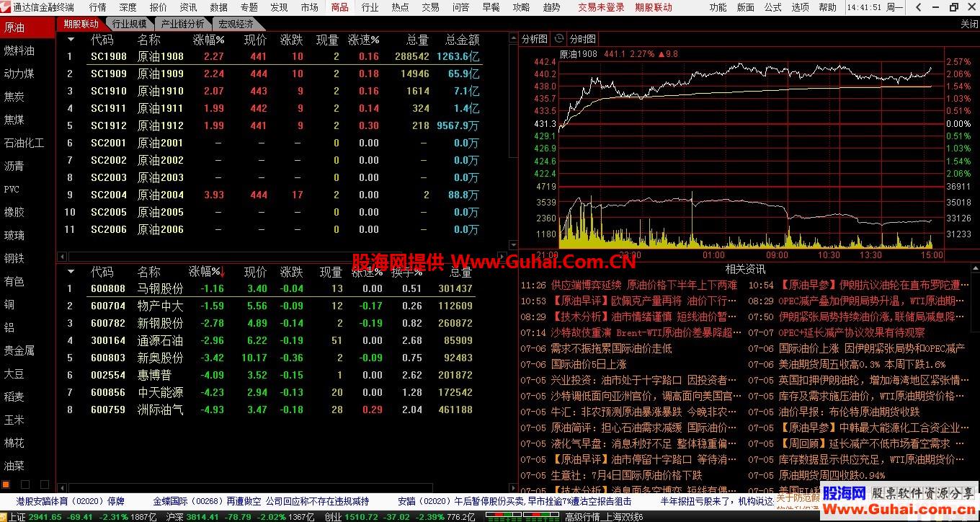This screenshot has width=980, height=522.
Task: Open news 供应端博弈延续 原油价格下半年上下两难
Action: (644, 285)
